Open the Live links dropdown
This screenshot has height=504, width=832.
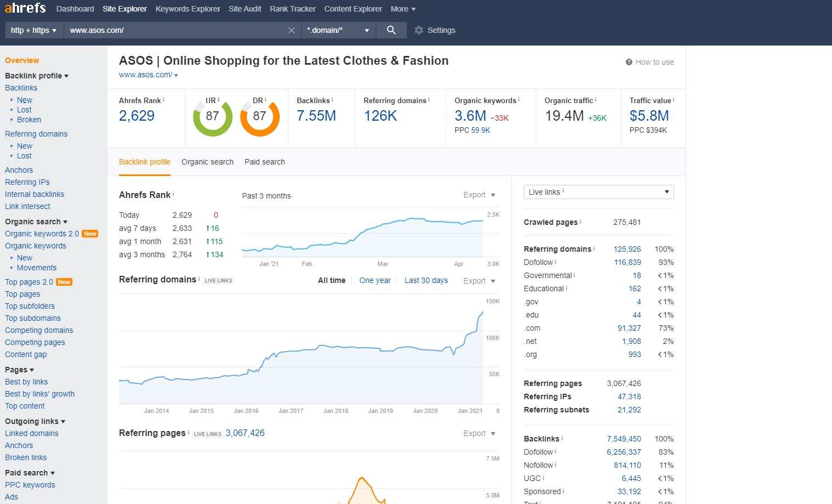coord(598,192)
